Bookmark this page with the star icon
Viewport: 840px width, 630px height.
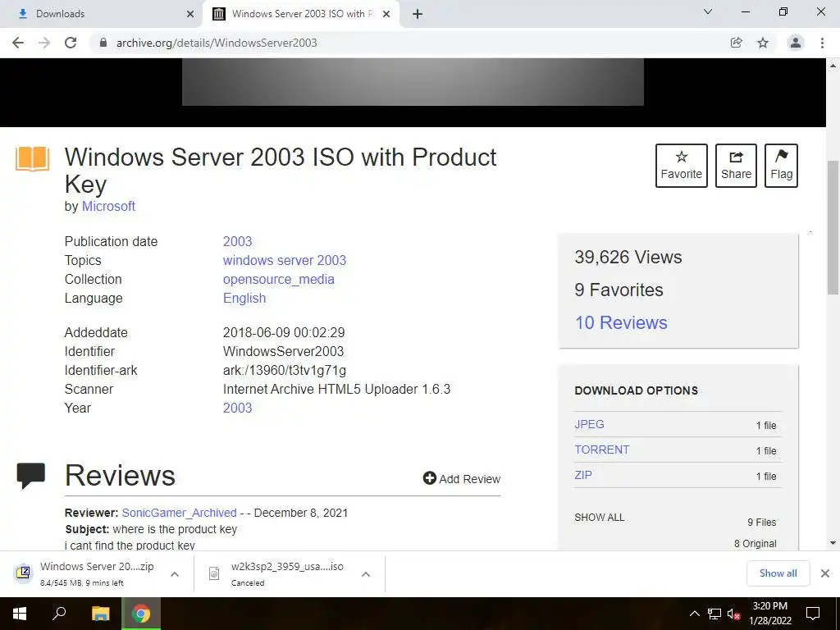point(763,43)
